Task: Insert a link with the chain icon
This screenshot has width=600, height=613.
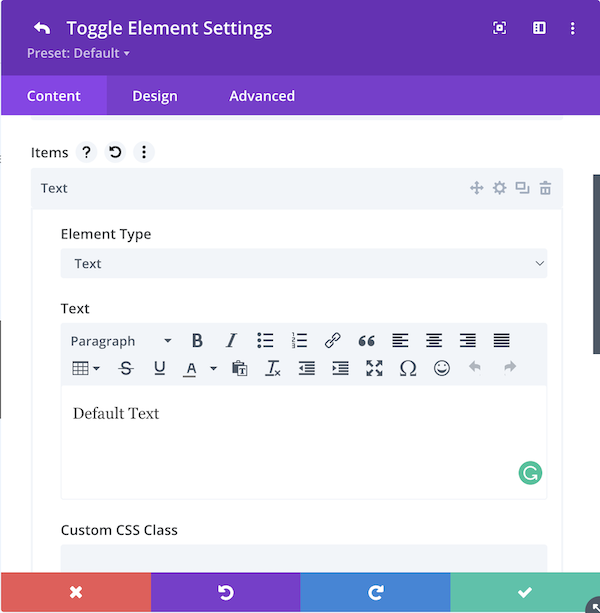Action: pyautogui.click(x=333, y=341)
